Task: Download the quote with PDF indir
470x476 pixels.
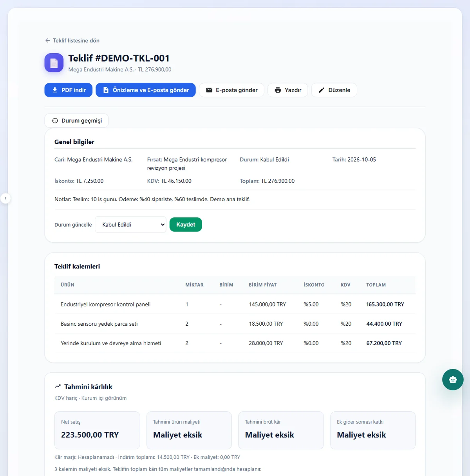Action: (x=69, y=90)
